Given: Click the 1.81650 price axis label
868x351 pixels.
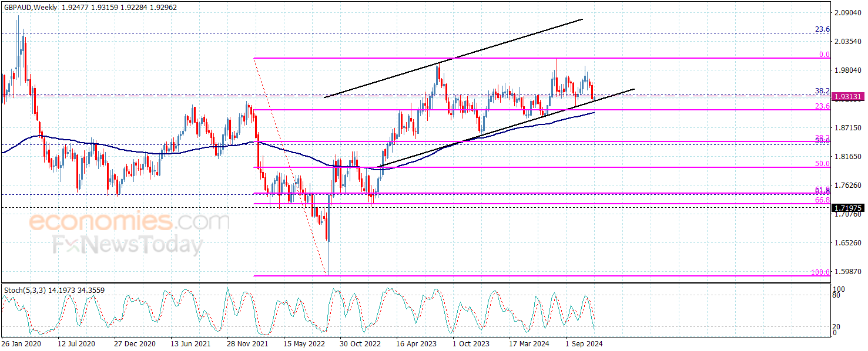Looking at the screenshot, I should tap(848, 157).
